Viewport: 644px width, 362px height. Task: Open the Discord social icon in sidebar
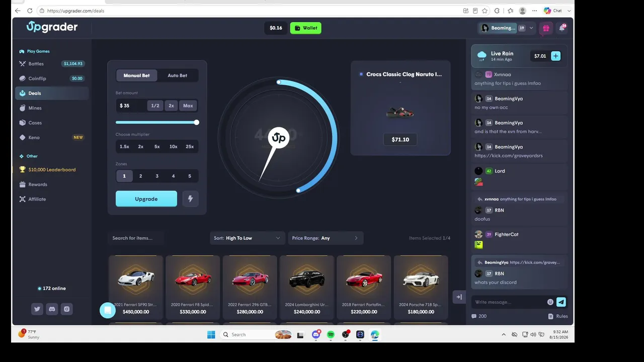[x=52, y=309]
